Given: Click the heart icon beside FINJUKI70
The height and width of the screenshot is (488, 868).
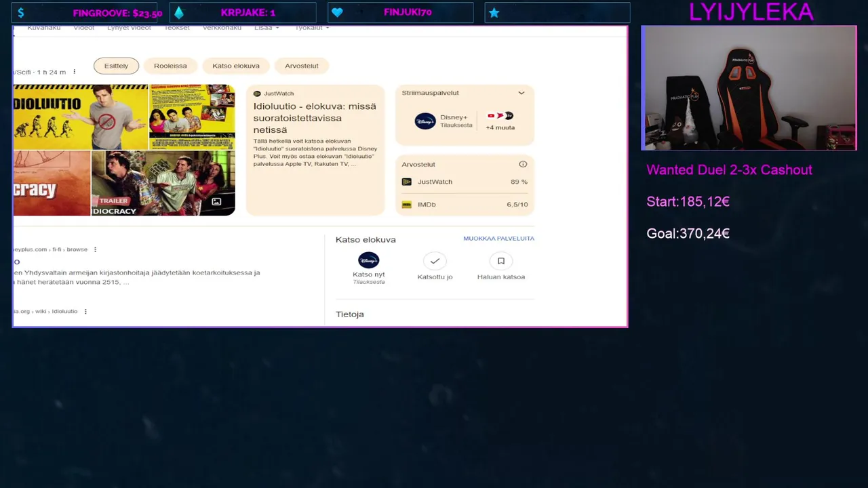Looking at the screenshot, I should tap(337, 13).
